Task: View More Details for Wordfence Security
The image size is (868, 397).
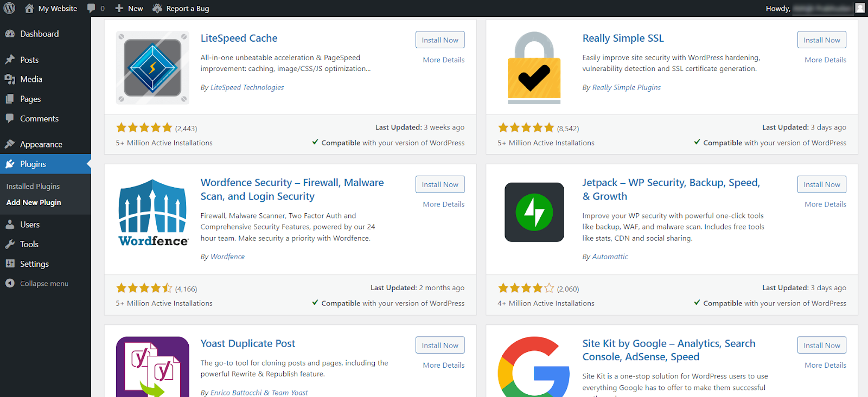Action: pos(444,204)
